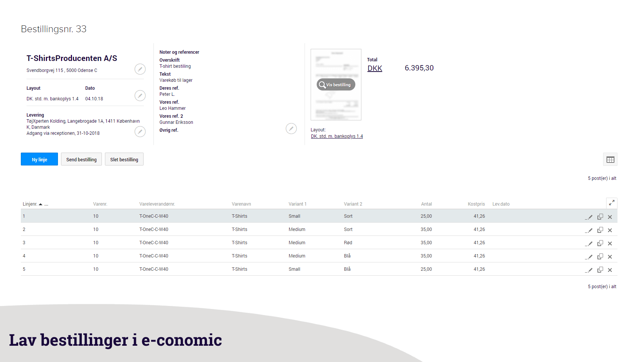Click date value 04.10.18
This screenshot has height=362, width=644.
pyautogui.click(x=94, y=99)
